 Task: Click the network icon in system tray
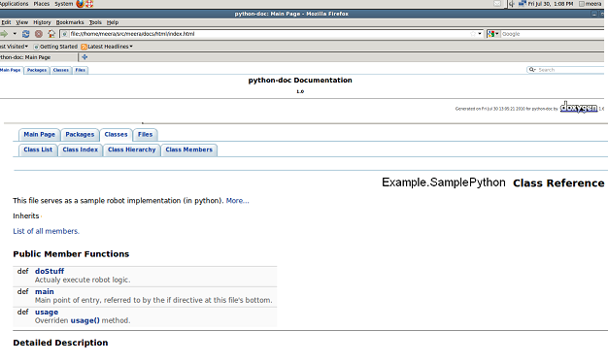pos(522,4)
